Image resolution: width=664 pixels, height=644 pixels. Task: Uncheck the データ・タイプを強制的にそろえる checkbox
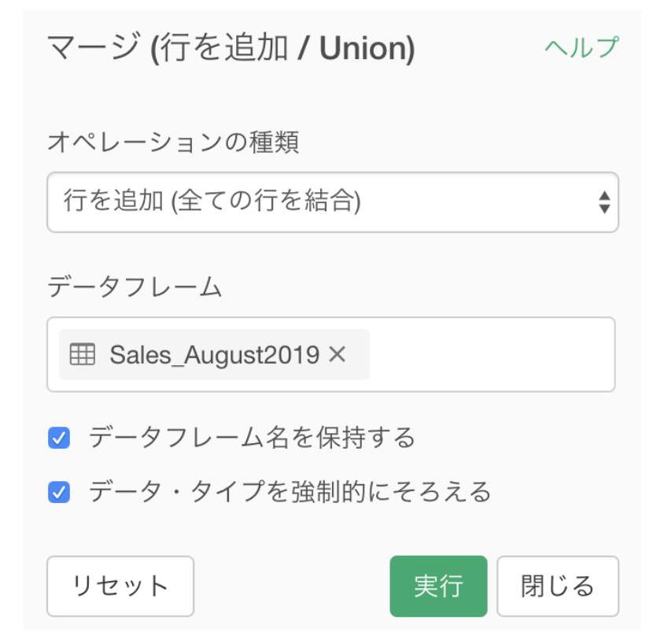(59, 492)
